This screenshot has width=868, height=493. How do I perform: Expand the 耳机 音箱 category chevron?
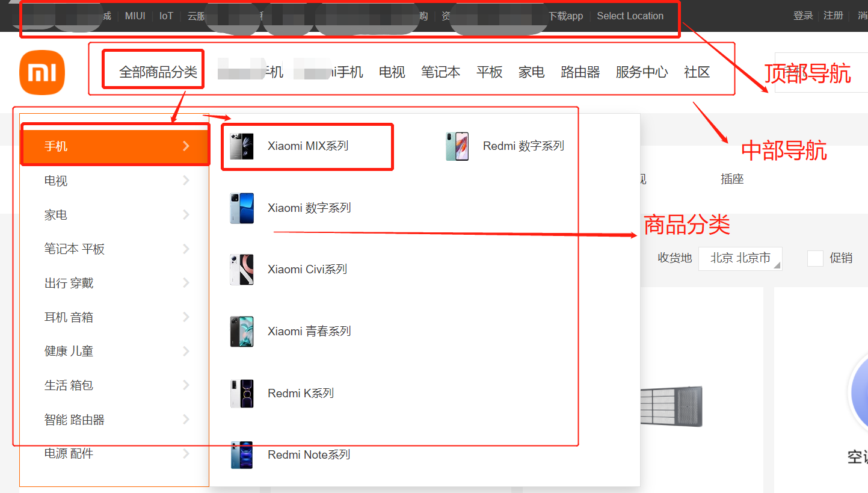(186, 317)
